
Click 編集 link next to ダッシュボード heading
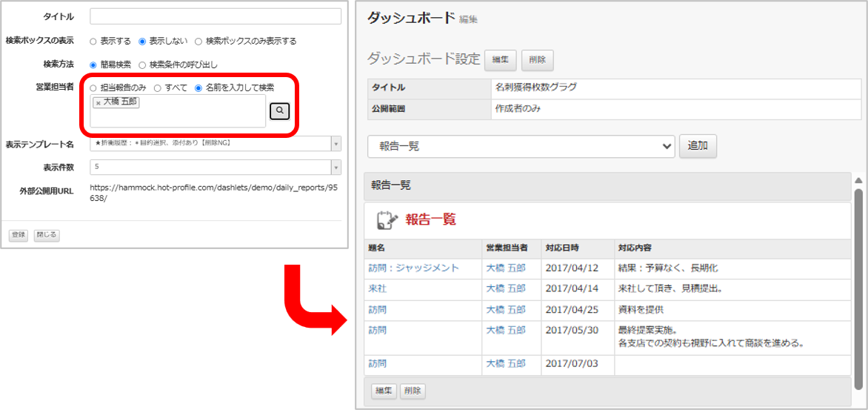(468, 20)
